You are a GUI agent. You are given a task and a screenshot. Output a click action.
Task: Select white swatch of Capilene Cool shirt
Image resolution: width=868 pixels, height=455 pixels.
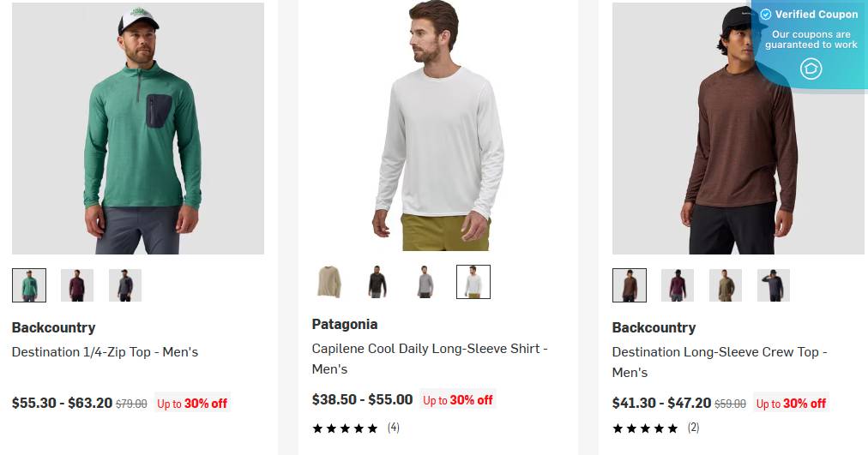[473, 282]
